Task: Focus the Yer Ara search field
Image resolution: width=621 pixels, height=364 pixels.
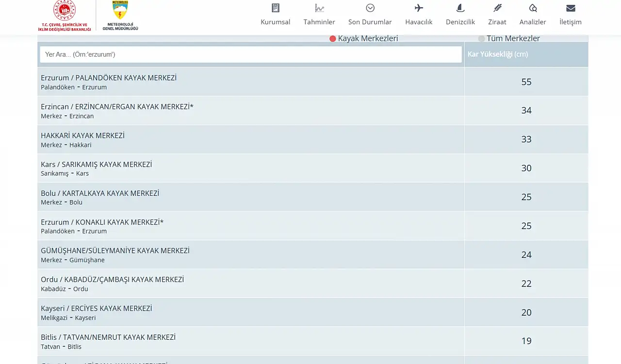Action: point(250,54)
